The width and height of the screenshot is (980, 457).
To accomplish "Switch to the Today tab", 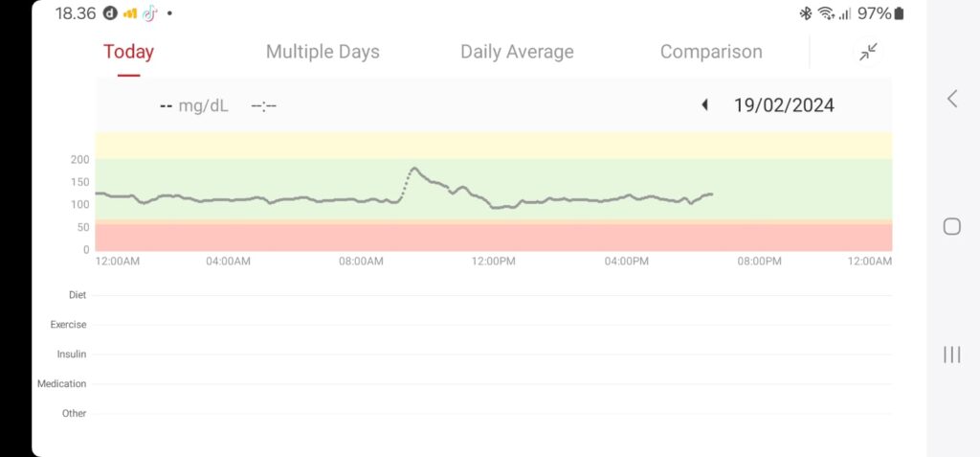I will pyautogui.click(x=128, y=52).
